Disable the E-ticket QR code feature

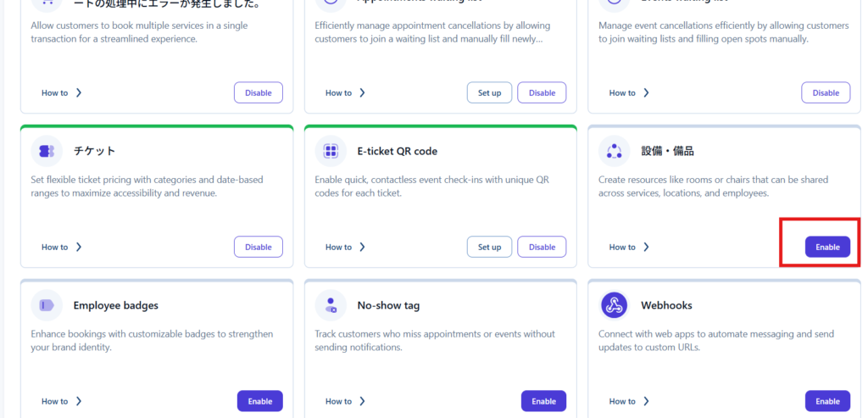pos(542,247)
